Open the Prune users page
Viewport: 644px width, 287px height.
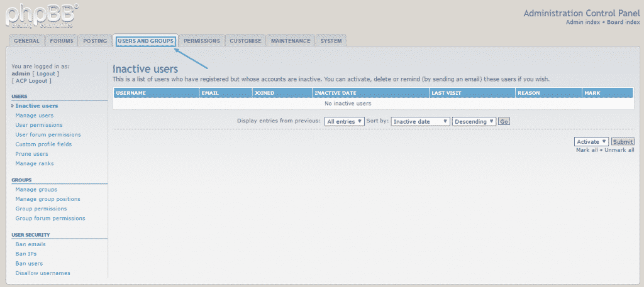click(31, 154)
